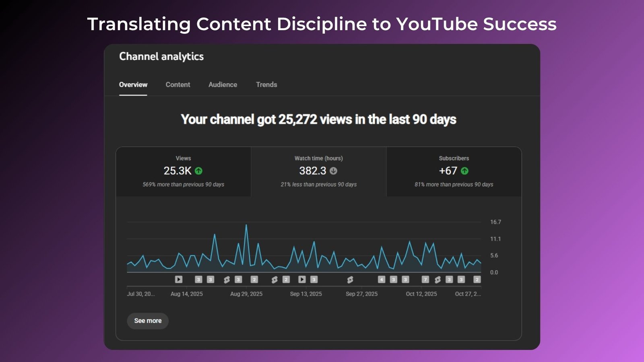Switch to the Audience tab

[223, 84]
